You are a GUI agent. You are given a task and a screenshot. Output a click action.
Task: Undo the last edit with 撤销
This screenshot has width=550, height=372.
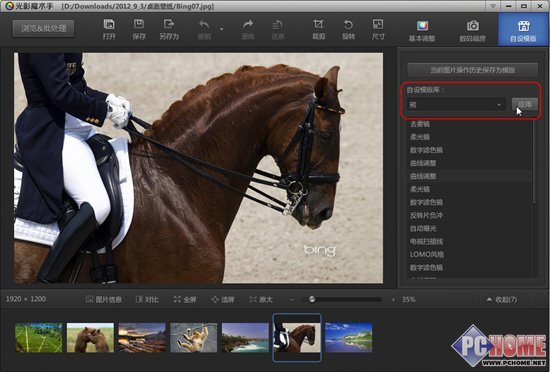pos(204,29)
